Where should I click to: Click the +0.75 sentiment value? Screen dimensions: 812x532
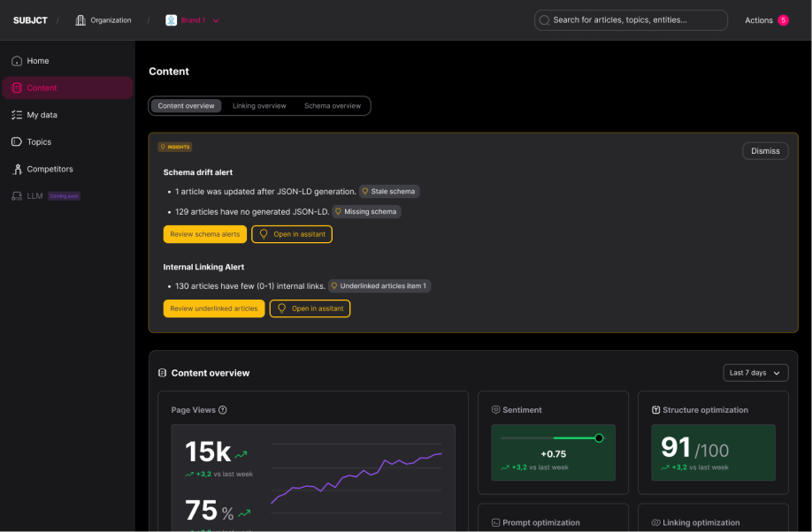553,454
